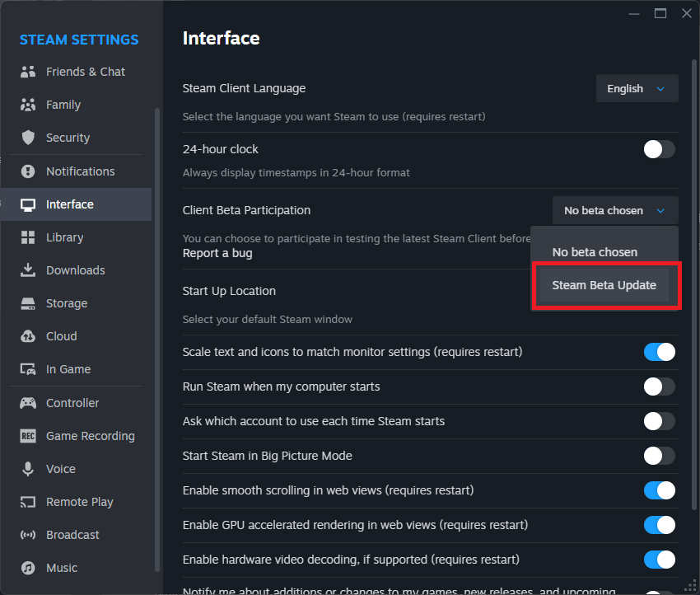Click the Friends & Chat people icon
The width and height of the screenshot is (700, 595).
tap(28, 72)
